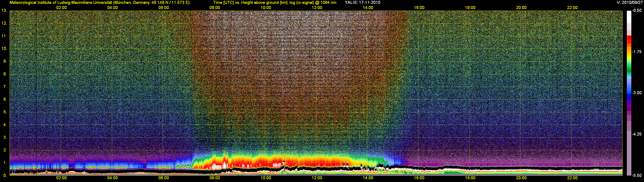This screenshot has width=644, height=182.
Task: Click the 18:00 label on the bottom time axis
Action: (x=470, y=178)
